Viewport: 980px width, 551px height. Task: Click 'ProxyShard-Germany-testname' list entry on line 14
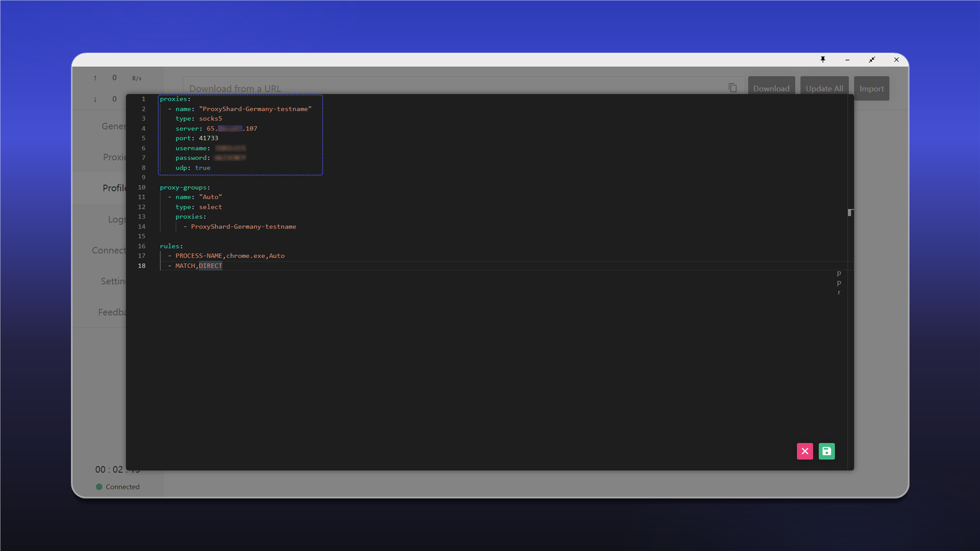243,227
